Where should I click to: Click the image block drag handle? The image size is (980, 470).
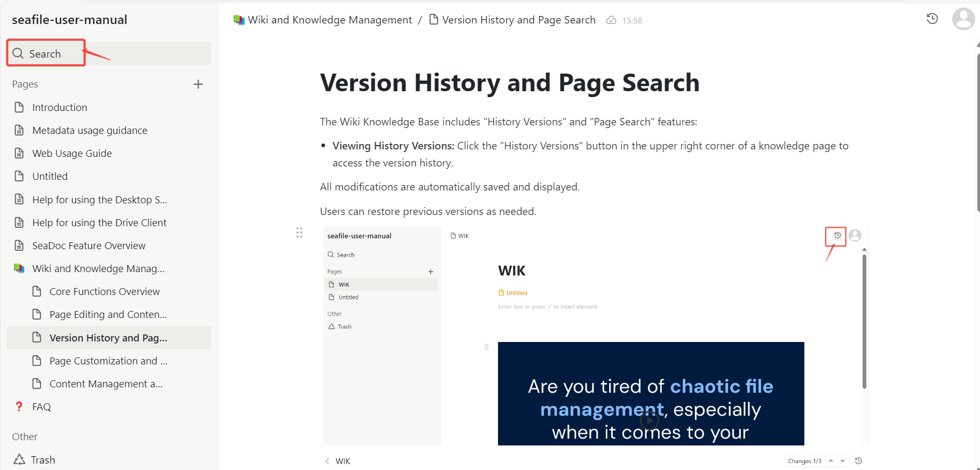(x=299, y=233)
